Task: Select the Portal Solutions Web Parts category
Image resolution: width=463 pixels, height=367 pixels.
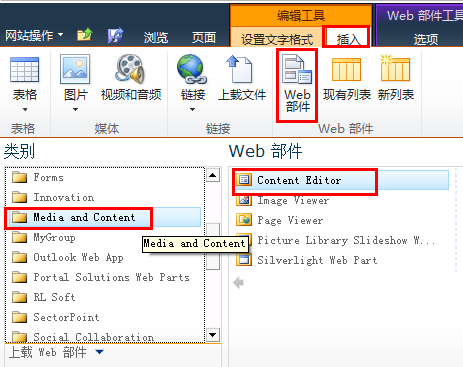Action: tap(111, 277)
